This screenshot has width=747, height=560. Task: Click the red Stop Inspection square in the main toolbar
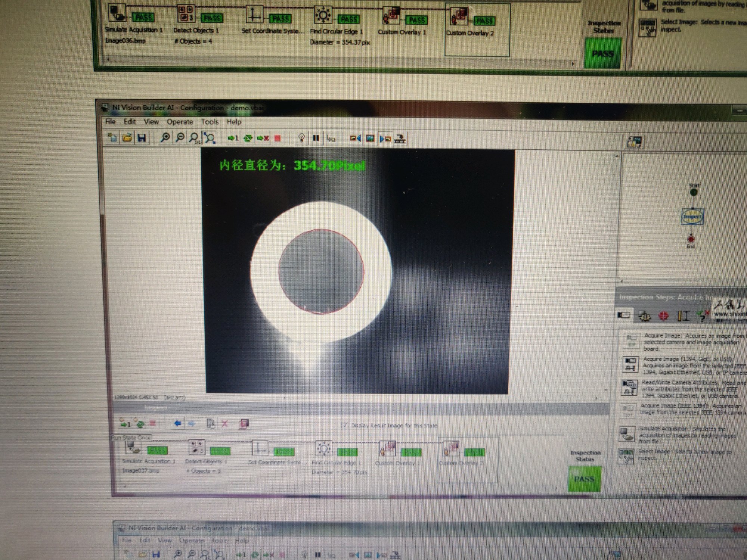278,139
